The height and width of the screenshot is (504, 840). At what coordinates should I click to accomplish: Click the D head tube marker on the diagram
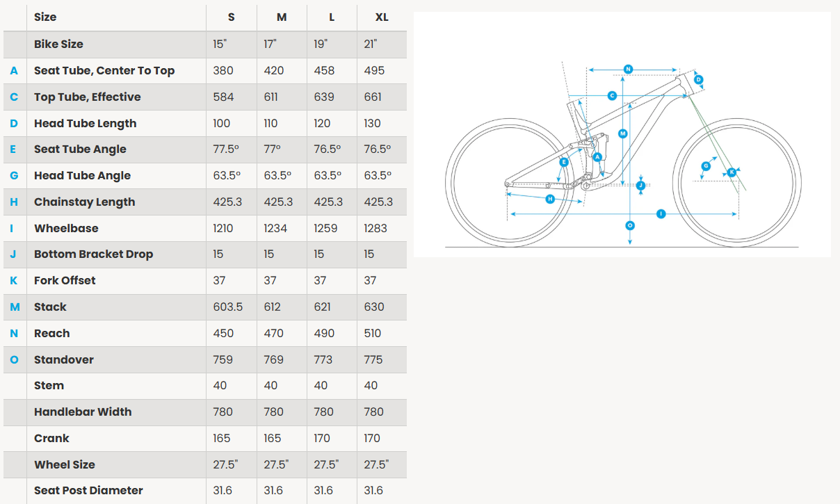pos(699,79)
